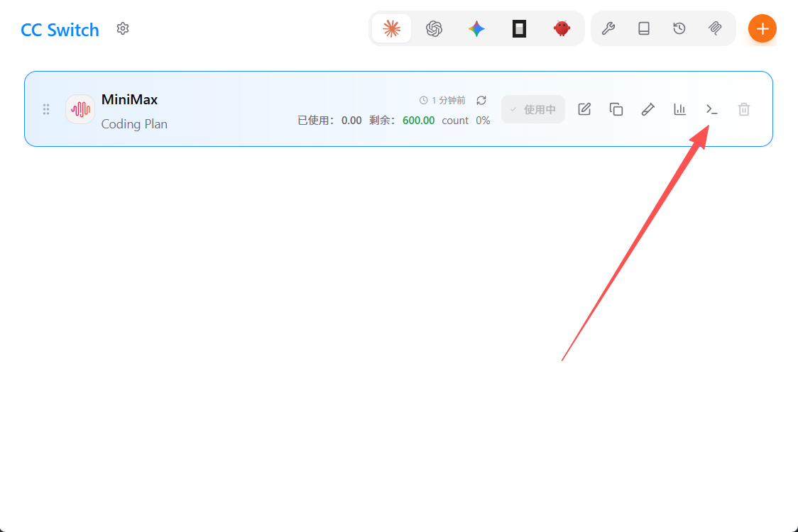Viewport: 798px width, 532px height.
Task: Open terminal for MiniMax provider
Action: tap(711, 109)
